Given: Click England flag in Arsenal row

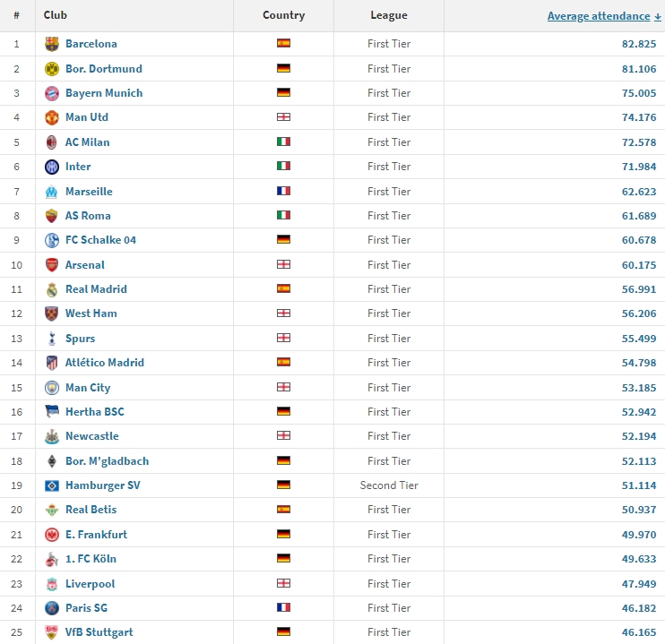Looking at the screenshot, I should click(283, 264).
